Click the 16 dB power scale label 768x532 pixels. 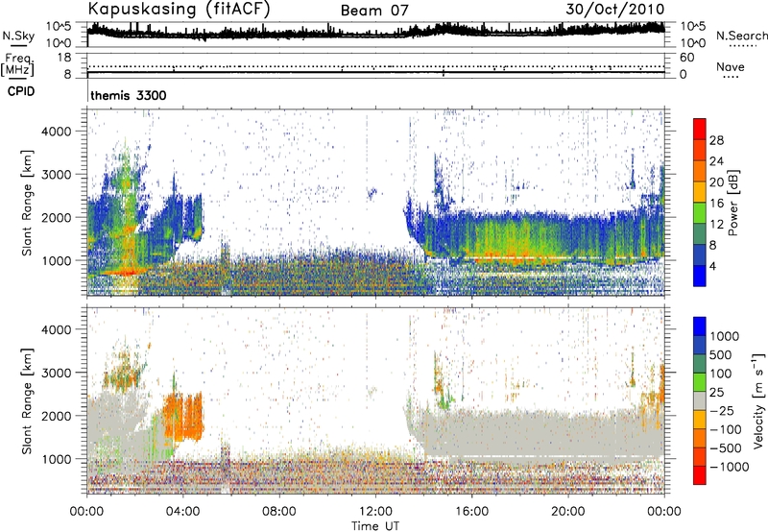pos(716,204)
